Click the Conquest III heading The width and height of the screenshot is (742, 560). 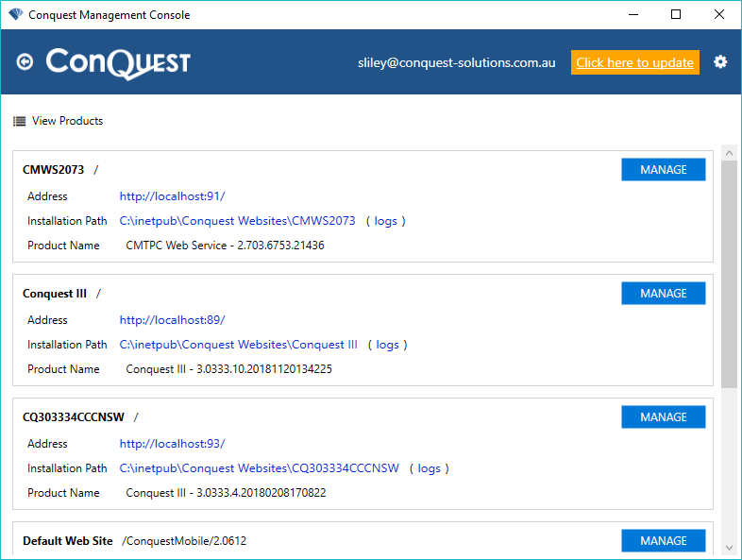point(55,294)
